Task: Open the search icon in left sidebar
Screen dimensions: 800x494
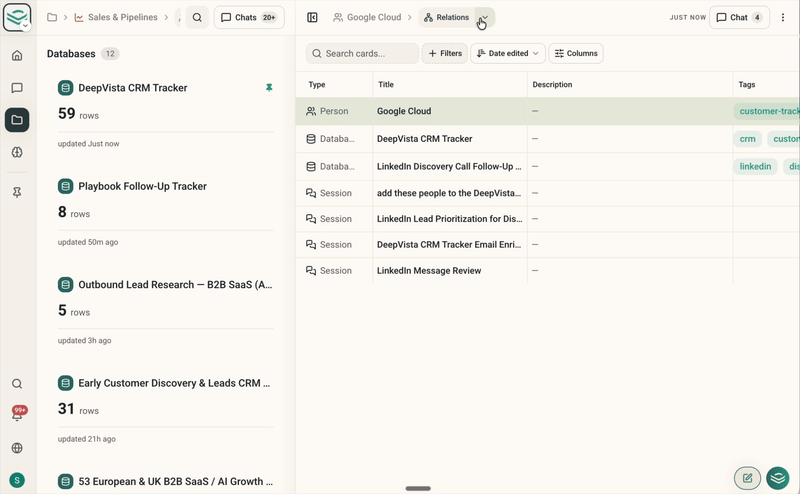Action: coord(17,384)
